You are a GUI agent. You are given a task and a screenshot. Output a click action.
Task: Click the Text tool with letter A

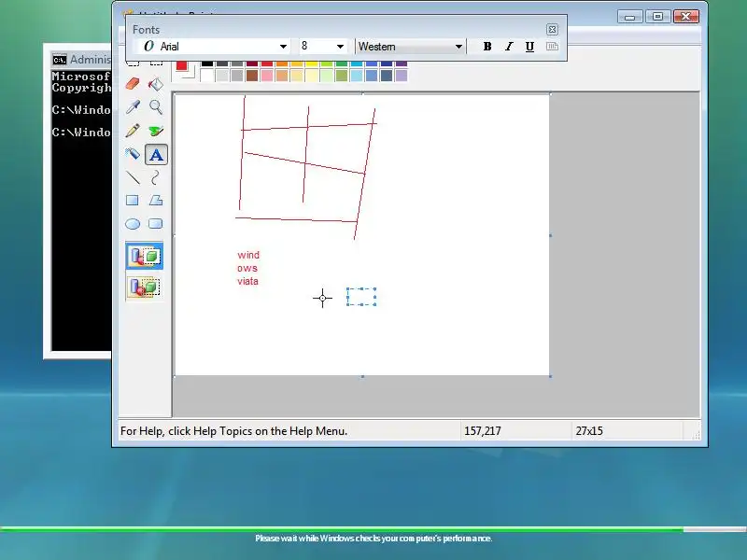(x=156, y=154)
